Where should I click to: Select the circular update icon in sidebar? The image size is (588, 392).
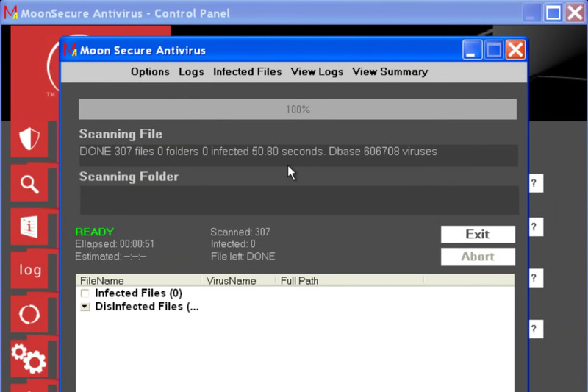[29, 314]
